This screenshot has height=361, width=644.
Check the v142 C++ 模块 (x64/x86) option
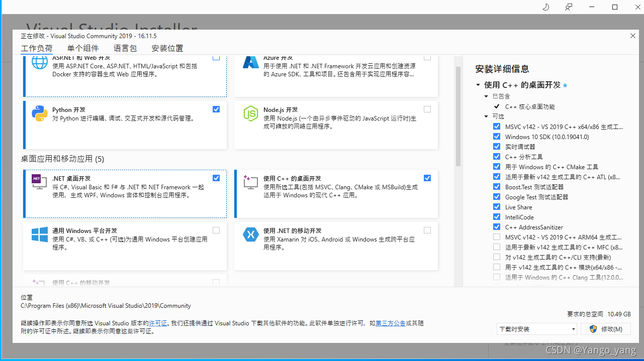point(497,267)
